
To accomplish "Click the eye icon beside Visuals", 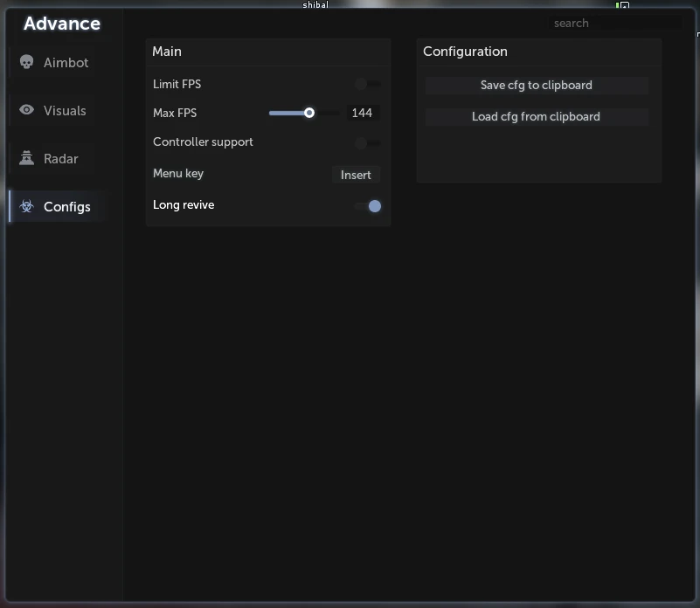I will (x=27, y=110).
